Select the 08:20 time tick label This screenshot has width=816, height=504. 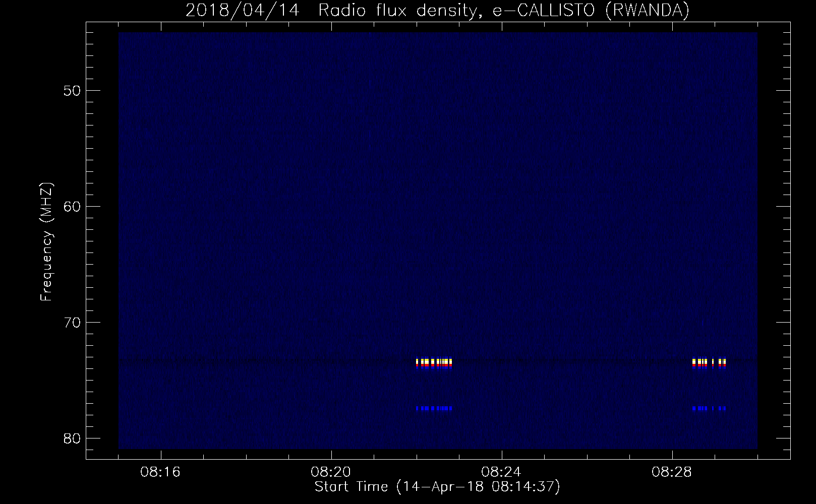pos(331,472)
